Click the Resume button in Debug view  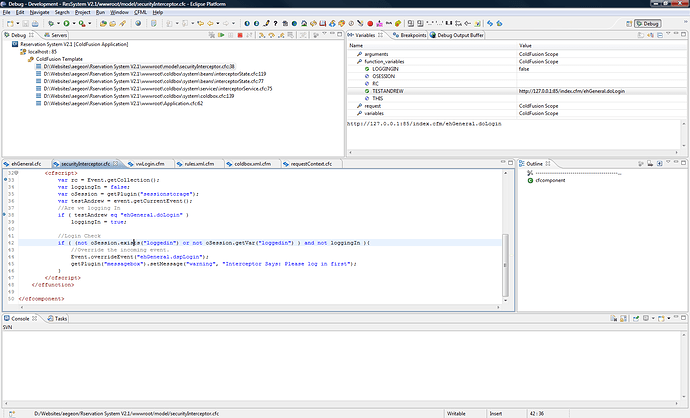click(223, 34)
